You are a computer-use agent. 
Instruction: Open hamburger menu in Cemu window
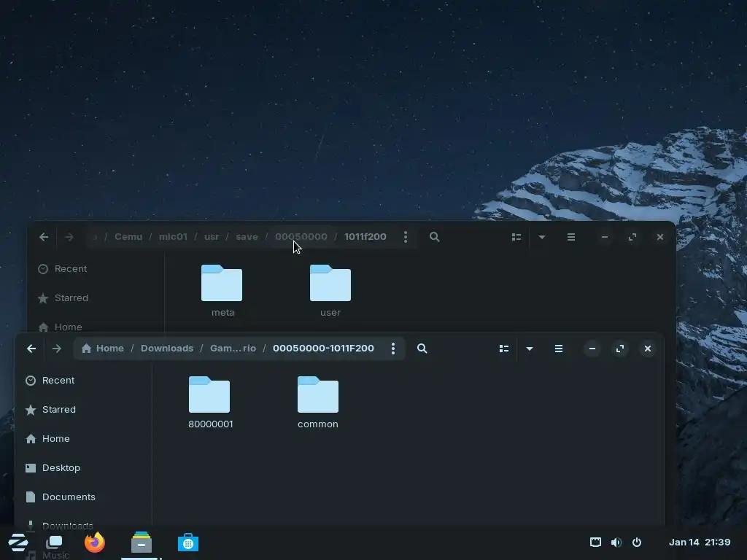pos(571,237)
